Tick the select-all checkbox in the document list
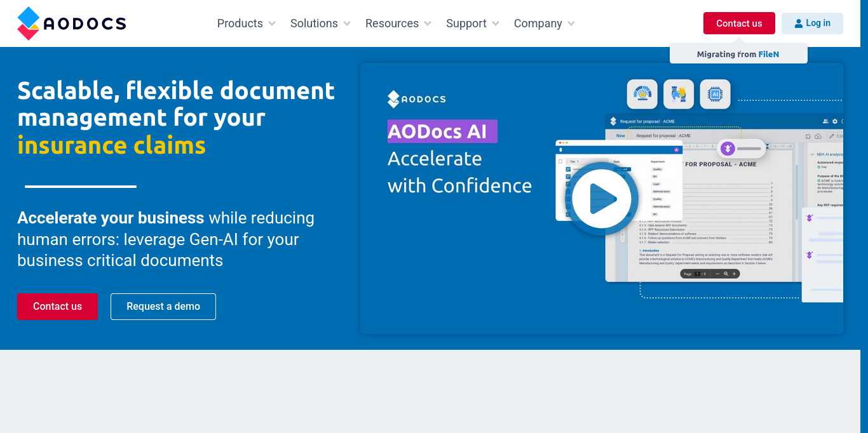Image resolution: width=868 pixels, height=433 pixels. click(x=560, y=161)
